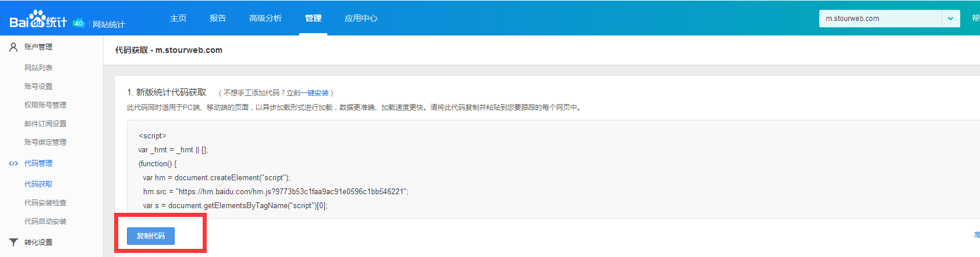This screenshot has height=257, width=980.
Task: Open 网站列表 in the sidebar
Action: click(x=38, y=68)
